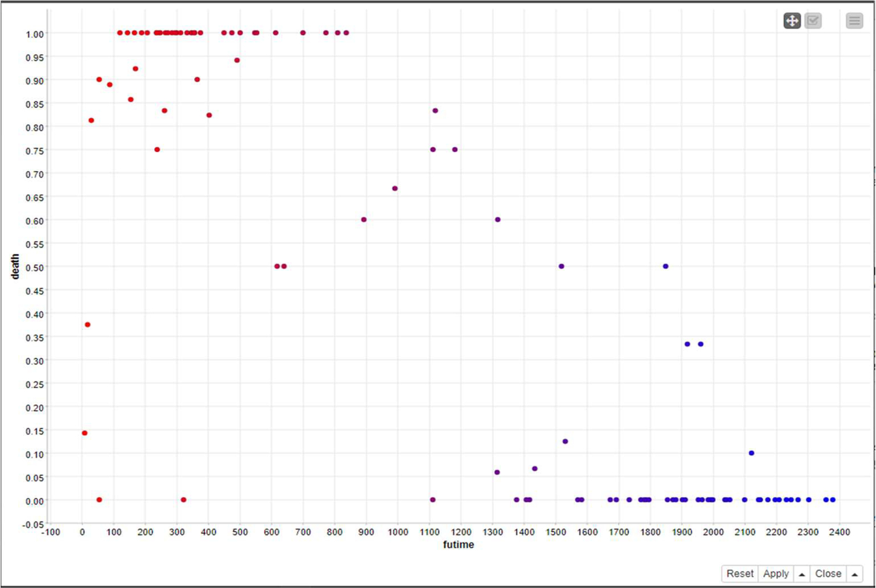Viewport: 876px width, 588px height.
Task: Expand the arrow next to Close
Action: 854,574
